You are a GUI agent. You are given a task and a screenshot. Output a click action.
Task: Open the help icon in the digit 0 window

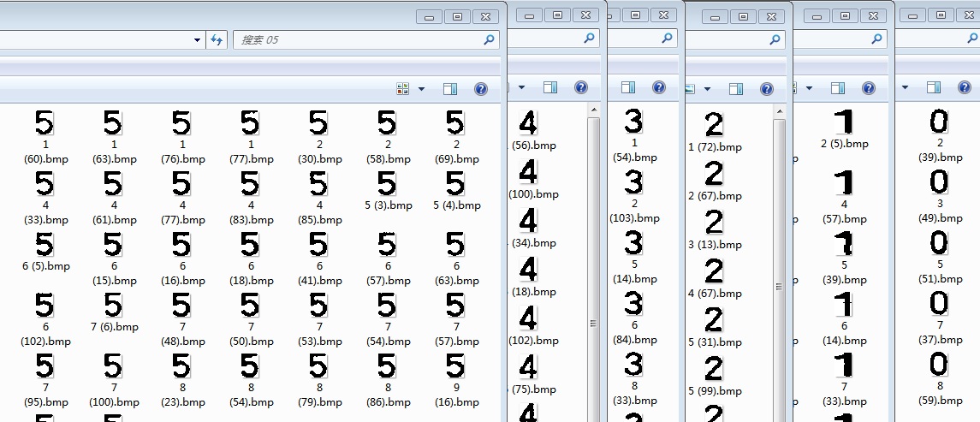[965, 87]
